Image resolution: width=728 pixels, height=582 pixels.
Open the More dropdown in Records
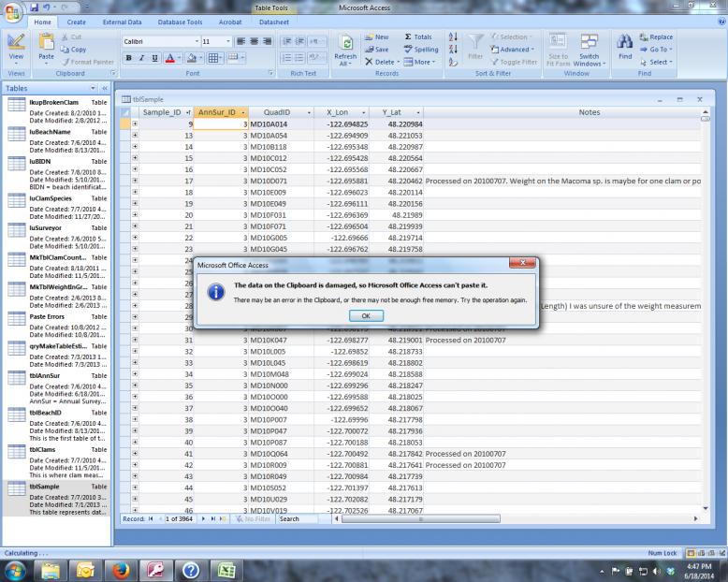(420, 62)
